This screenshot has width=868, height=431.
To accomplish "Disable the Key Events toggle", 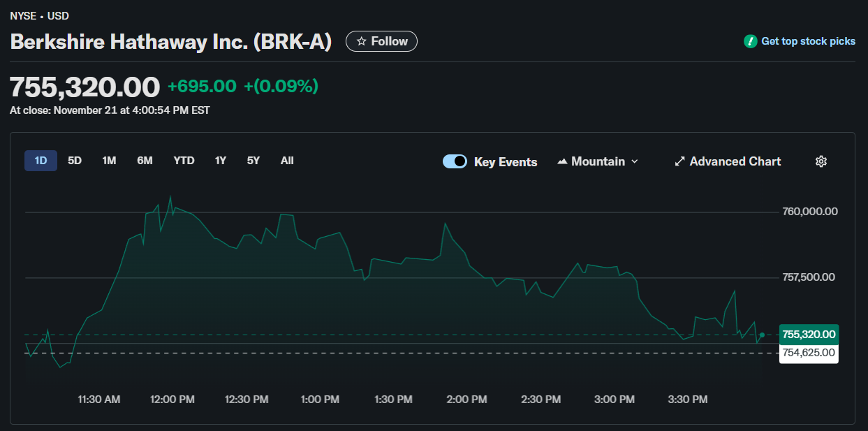I will pyautogui.click(x=455, y=161).
